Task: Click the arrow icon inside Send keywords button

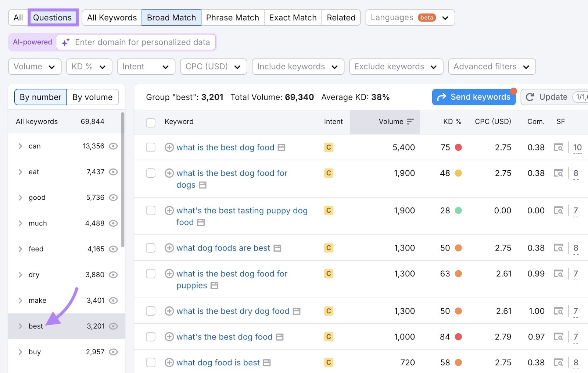Action: 442,97
